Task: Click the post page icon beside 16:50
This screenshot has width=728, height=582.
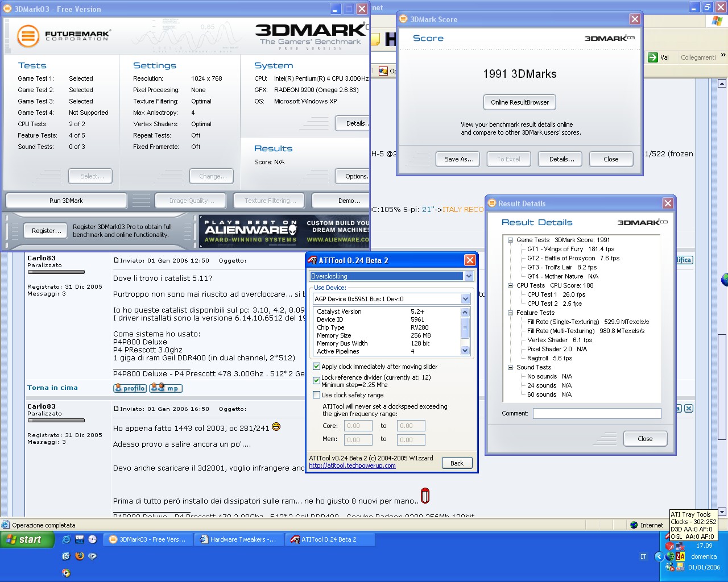Action: coord(116,409)
